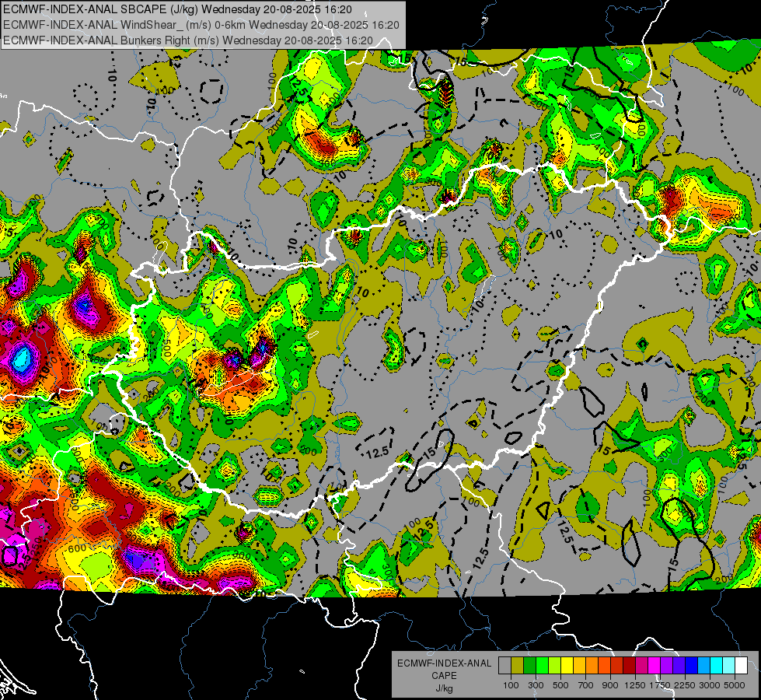Click the 3000 tick label in the legend
The height and width of the screenshot is (700, 761).
click(710, 685)
